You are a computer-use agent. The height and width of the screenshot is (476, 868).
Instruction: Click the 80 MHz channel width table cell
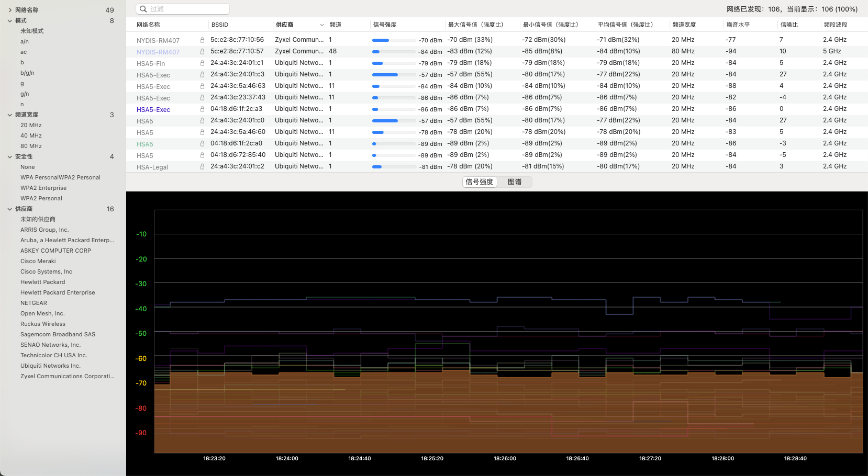683,51
